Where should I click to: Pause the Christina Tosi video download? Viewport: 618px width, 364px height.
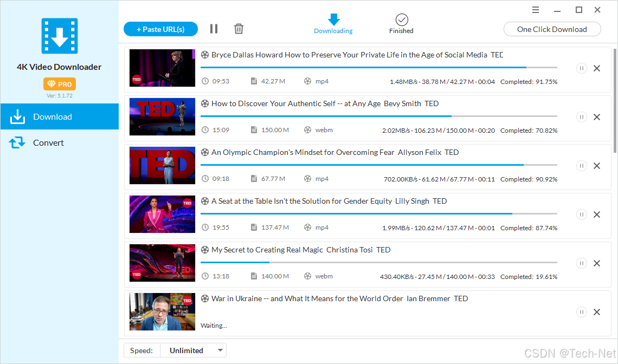[581, 263]
